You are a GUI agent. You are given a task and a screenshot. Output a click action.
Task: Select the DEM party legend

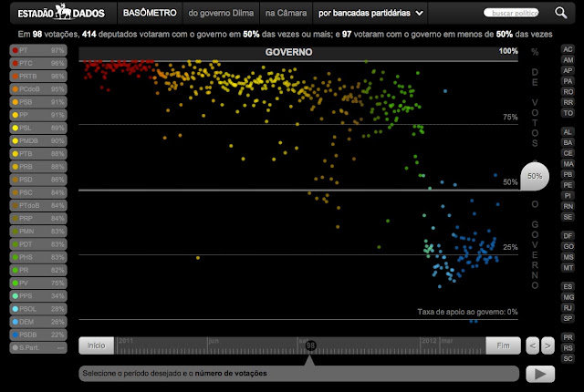point(38,322)
